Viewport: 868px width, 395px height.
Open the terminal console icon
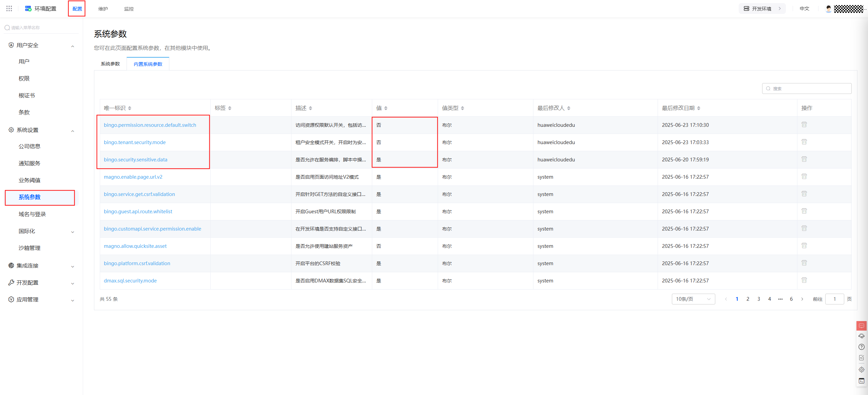[x=861, y=381]
